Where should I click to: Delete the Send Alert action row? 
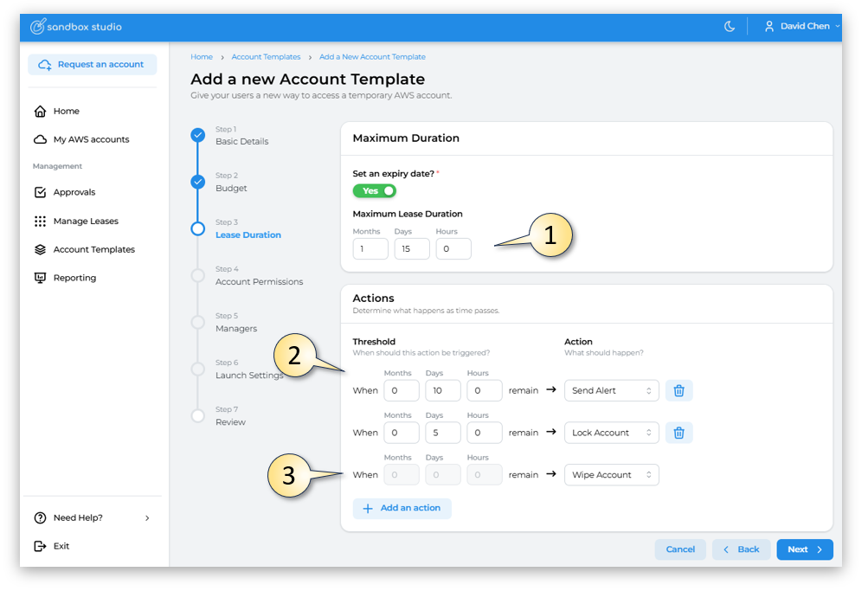click(x=678, y=391)
